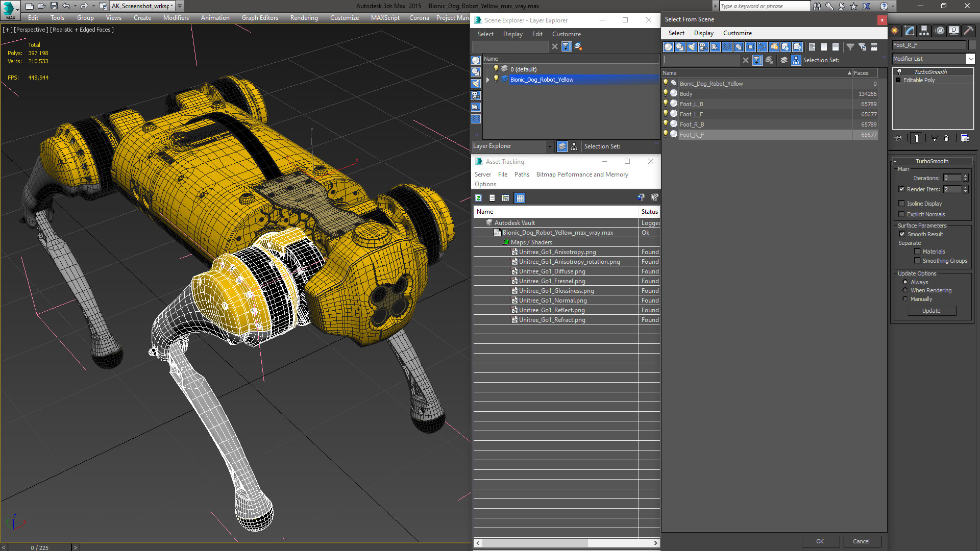Image resolution: width=980 pixels, height=551 pixels.
Task: Toggle the Smooth Result checkbox
Action: click(902, 234)
